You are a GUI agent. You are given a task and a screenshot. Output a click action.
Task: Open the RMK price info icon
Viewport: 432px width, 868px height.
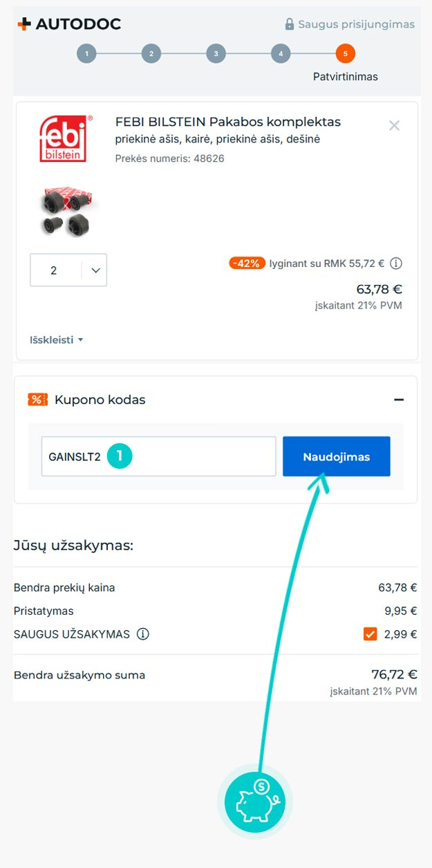[396, 264]
